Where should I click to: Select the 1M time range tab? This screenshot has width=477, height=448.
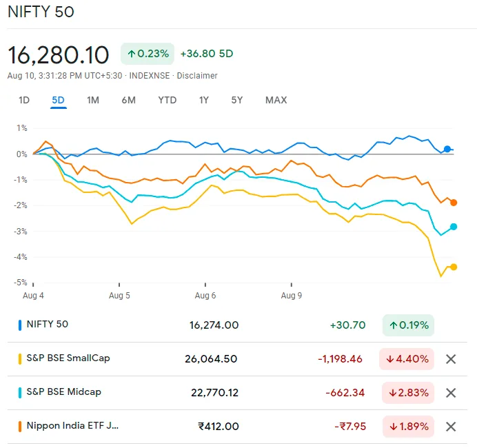pos(93,100)
